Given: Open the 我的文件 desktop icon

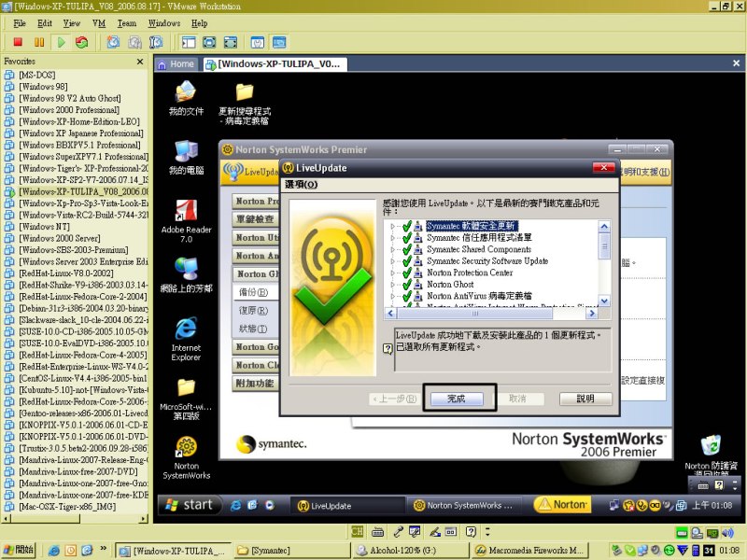Looking at the screenshot, I should pos(186,99).
